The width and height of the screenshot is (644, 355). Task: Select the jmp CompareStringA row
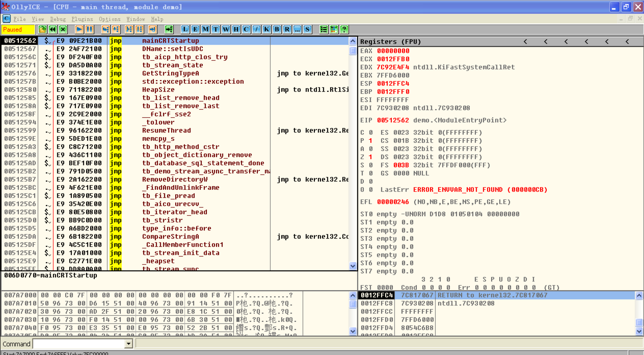[175, 236]
